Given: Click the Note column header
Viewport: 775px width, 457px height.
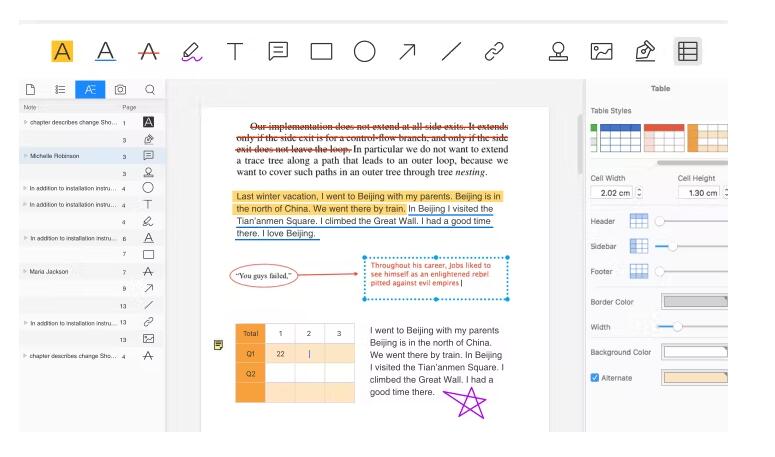Looking at the screenshot, I should 30,107.
